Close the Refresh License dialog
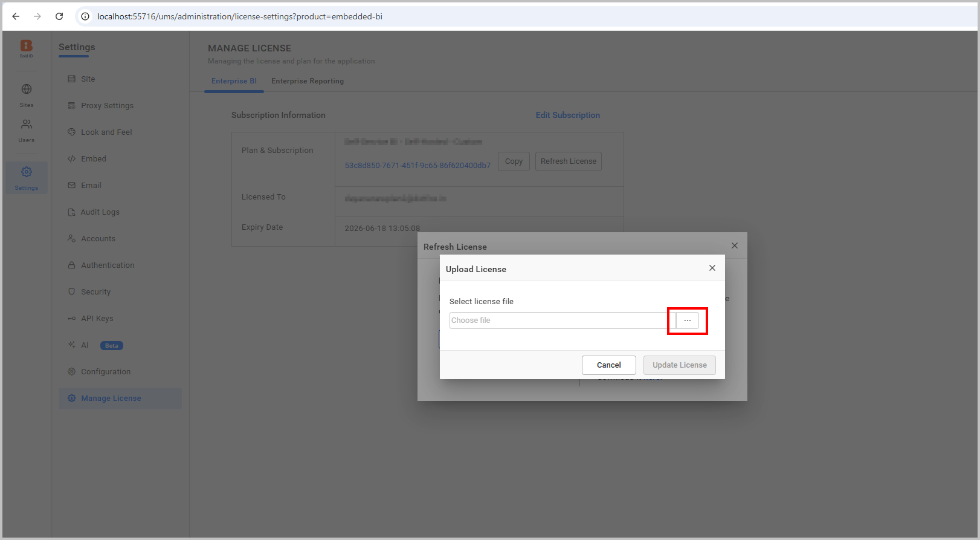 735,246
